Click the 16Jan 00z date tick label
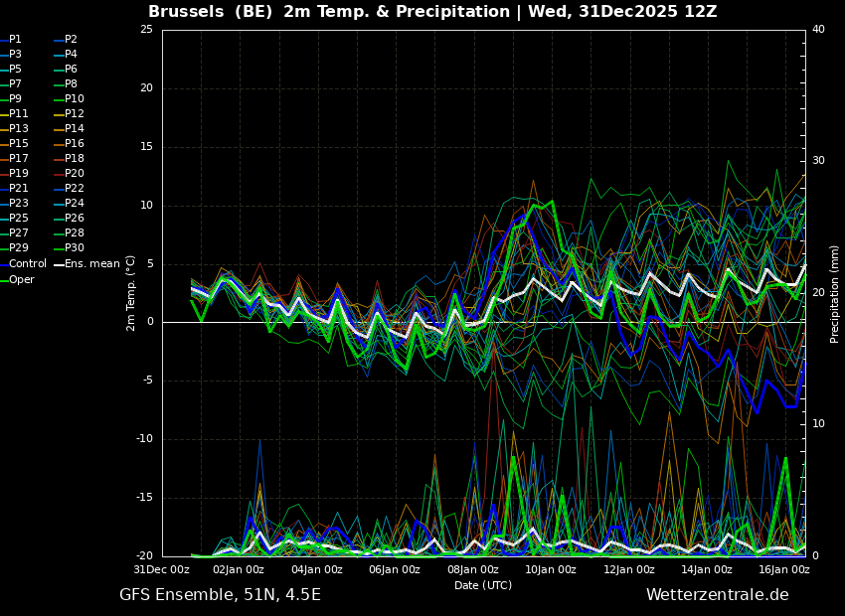Image resolution: width=845 pixels, height=616 pixels. click(x=783, y=569)
